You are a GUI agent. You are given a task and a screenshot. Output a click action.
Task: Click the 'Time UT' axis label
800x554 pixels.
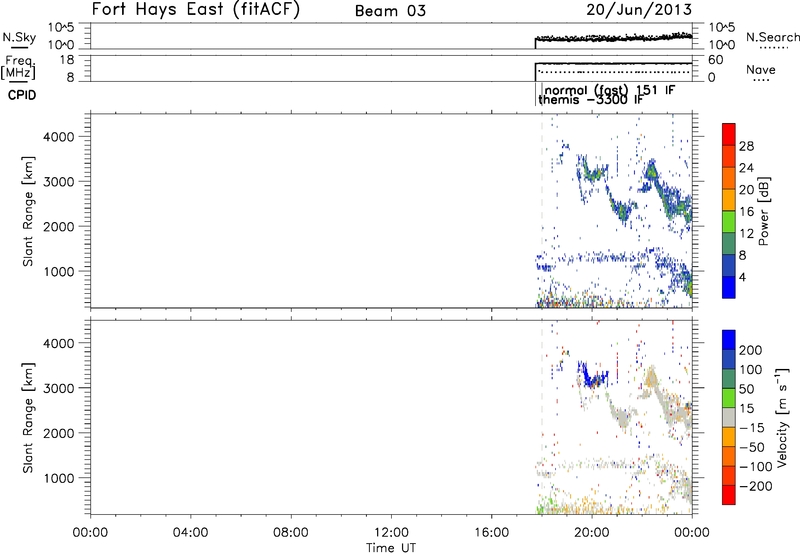tap(391, 548)
